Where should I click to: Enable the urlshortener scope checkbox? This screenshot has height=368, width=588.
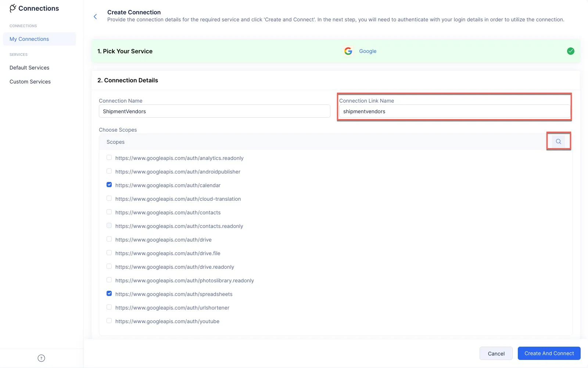point(109,307)
